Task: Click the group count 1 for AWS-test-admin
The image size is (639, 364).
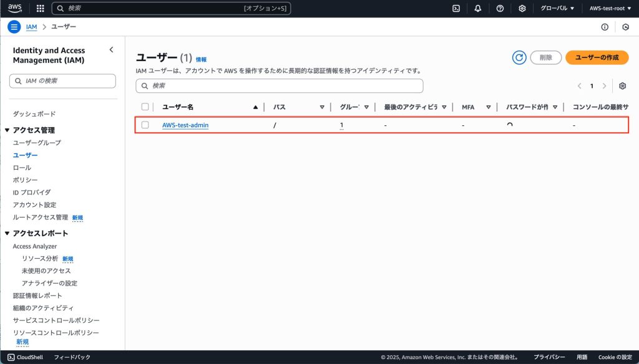Action: (x=341, y=125)
